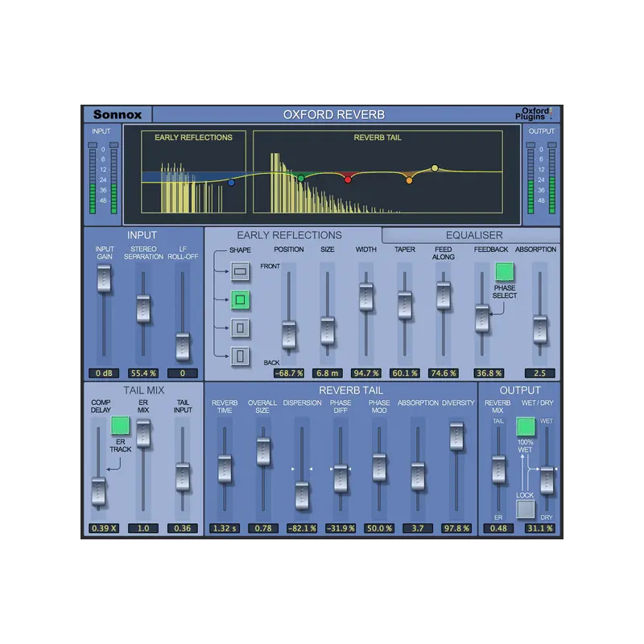Viewport: 644px width, 644px height.
Task: Click the Overall Size fader handle
Action: click(263, 452)
